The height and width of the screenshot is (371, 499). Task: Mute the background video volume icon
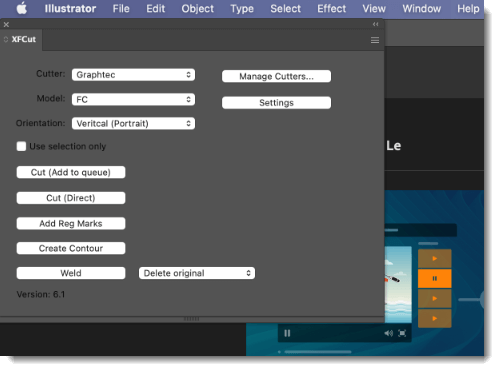(388, 333)
